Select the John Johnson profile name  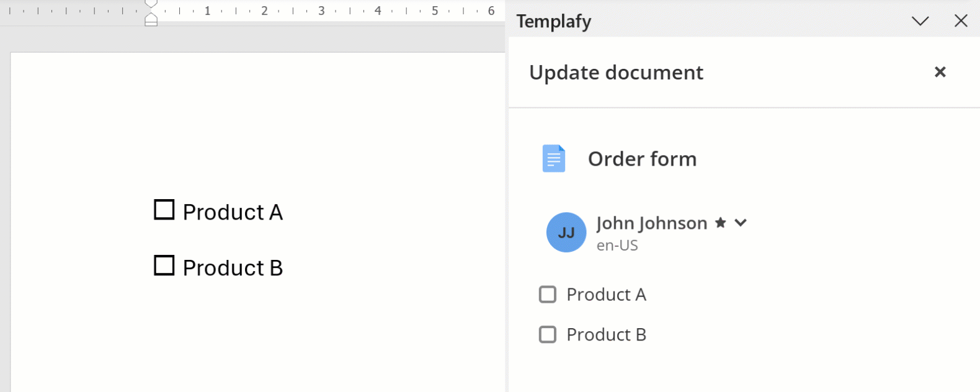pyautogui.click(x=652, y=223)
